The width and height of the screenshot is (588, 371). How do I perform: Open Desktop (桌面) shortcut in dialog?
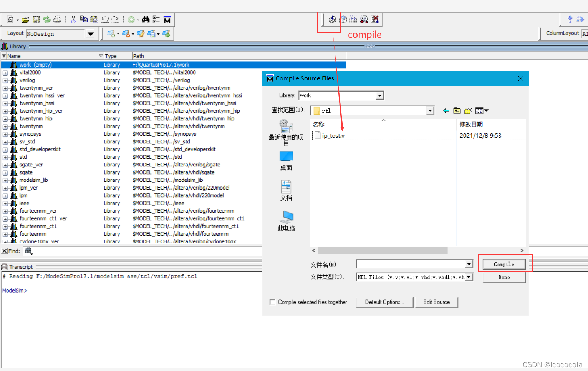tap(286, 161)
